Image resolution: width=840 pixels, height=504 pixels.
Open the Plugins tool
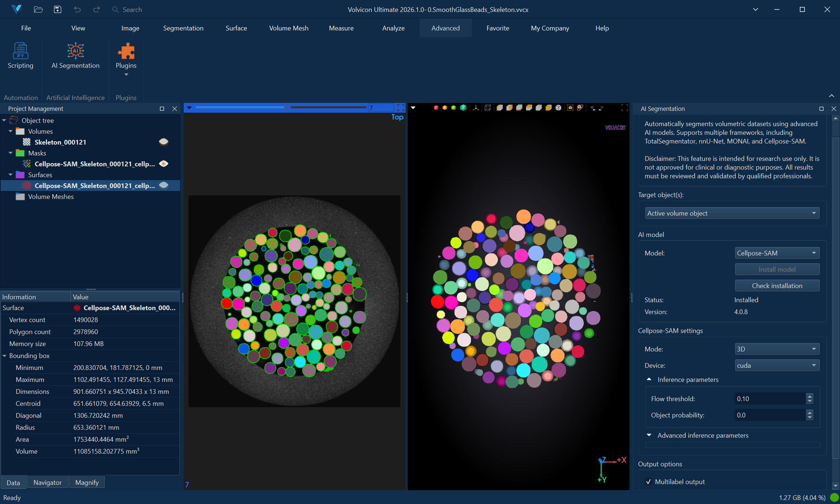[x=126, y=55]
